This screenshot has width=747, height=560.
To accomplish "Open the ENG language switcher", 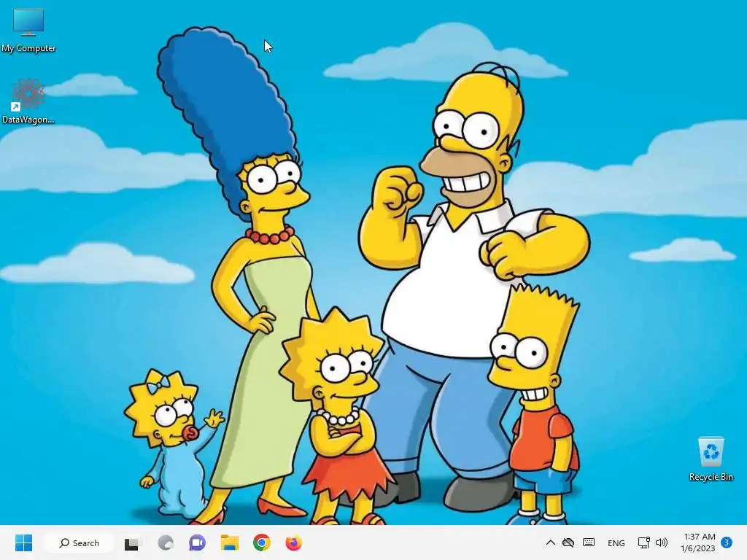I will point(616,542).
